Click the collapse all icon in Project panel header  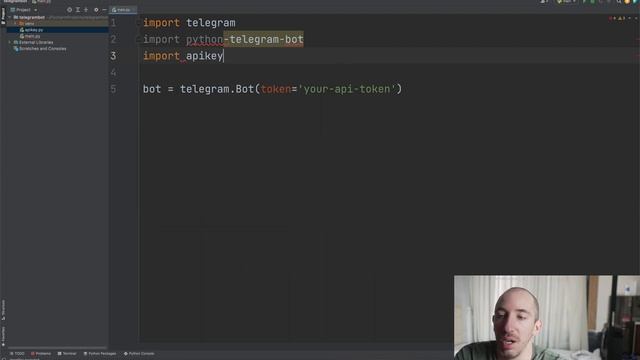click(x=78, y=9)
